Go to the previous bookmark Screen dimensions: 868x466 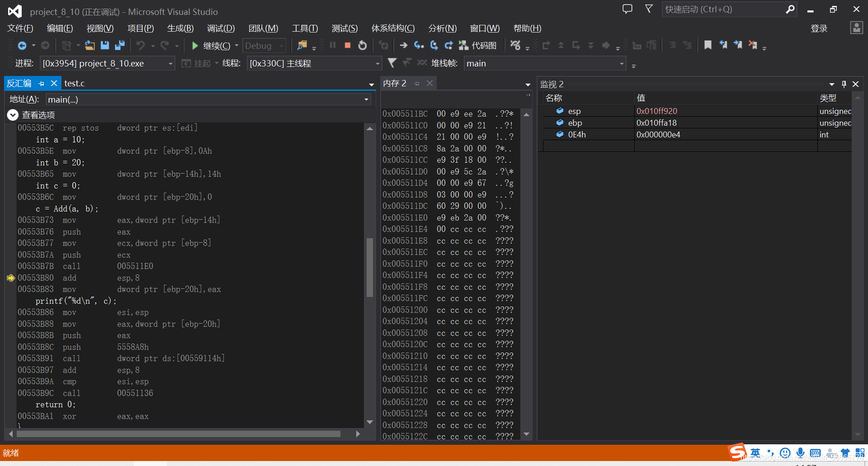click(723, 45)
